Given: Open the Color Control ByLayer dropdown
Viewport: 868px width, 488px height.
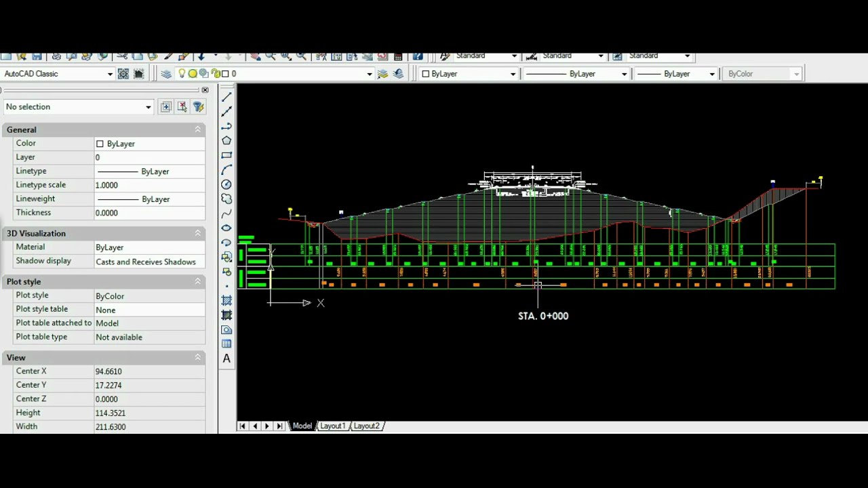Looking at the screenshot, I should (513, 74).
